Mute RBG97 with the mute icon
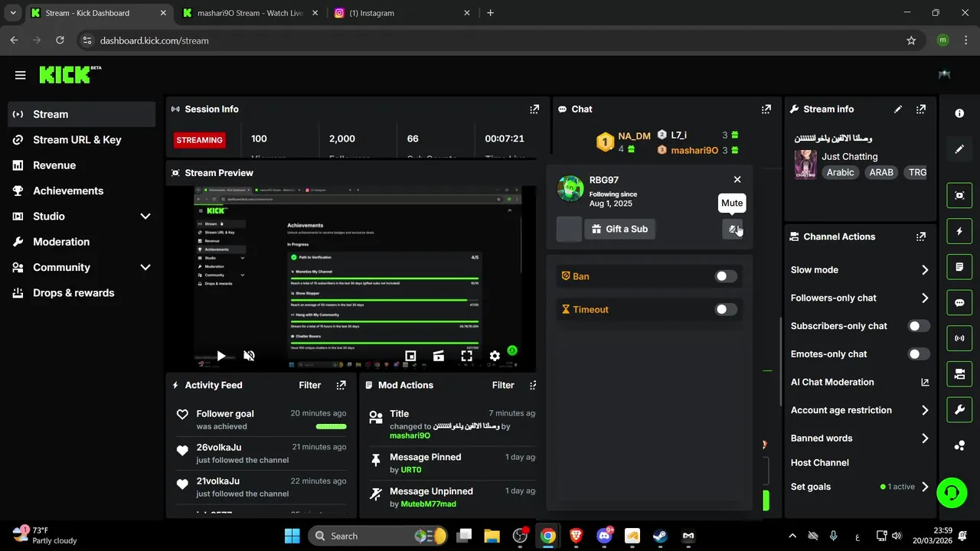980x551 pixels. tap(733, 229)
